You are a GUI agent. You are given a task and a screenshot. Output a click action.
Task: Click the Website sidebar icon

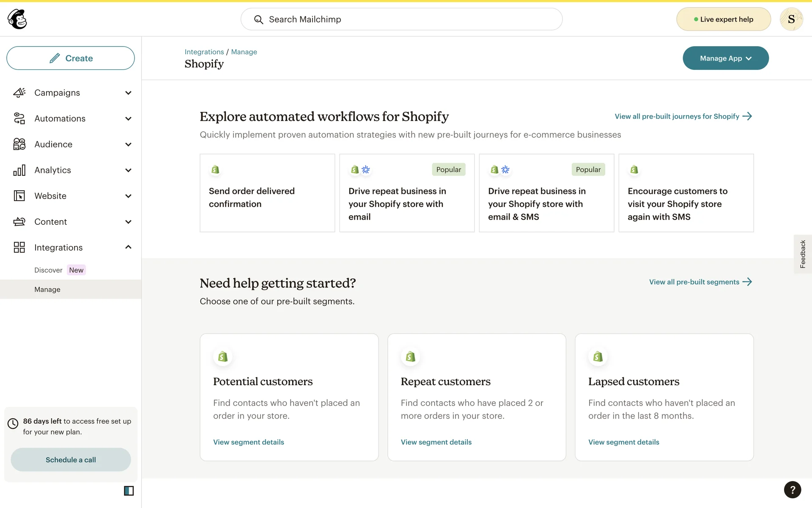click(19, 196)
